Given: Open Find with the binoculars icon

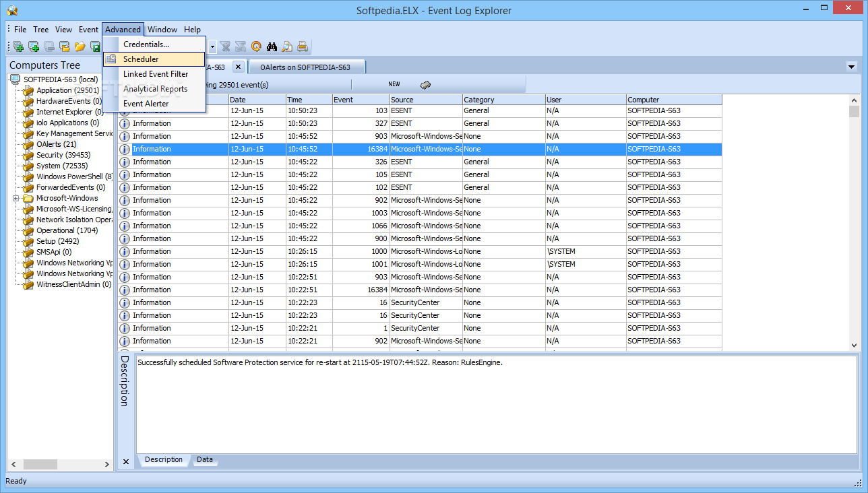Looking at the screenshot, I should (x=272, y=46).
